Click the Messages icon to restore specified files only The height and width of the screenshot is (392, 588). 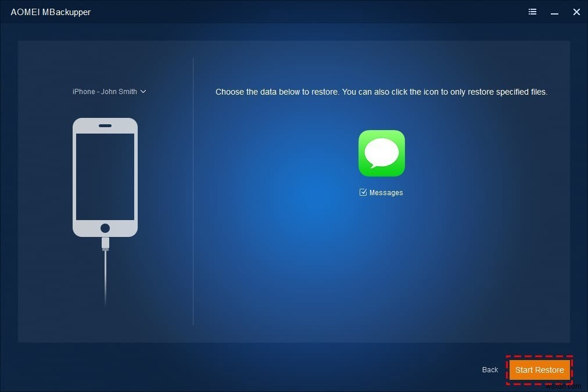[x=382, y=153]
